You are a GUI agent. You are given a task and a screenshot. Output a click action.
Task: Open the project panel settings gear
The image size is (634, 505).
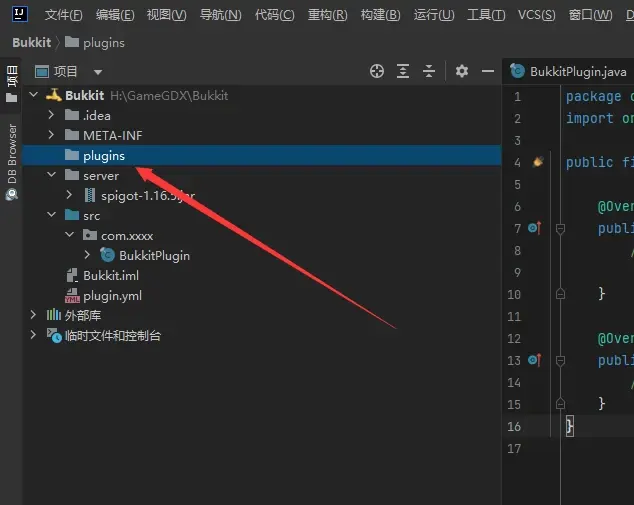tap(462, 71)
